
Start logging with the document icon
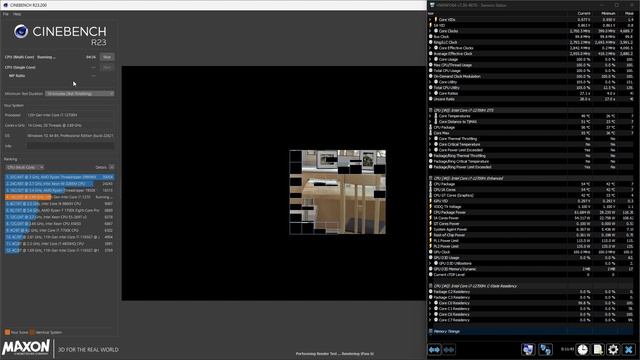598,350
